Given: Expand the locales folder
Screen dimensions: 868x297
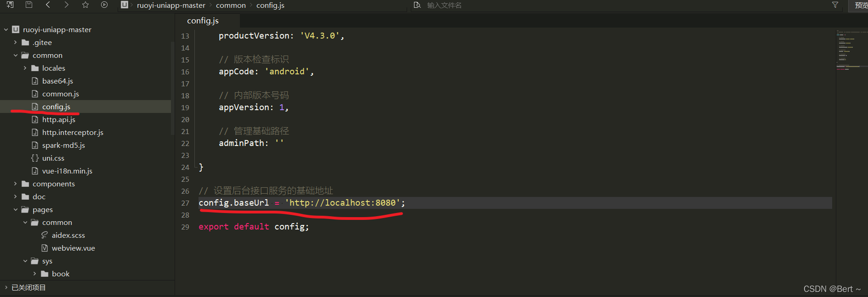Looking at the screenshot, I should (x=25, y=68).
